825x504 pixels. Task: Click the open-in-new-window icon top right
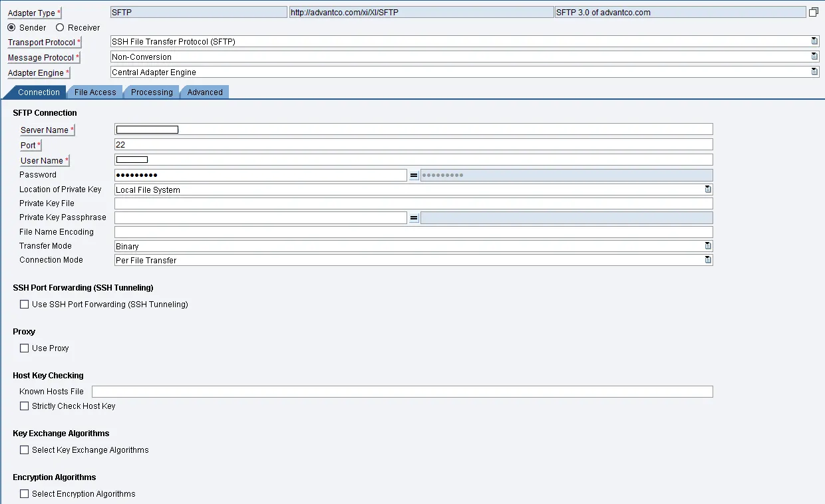(813, 11)
